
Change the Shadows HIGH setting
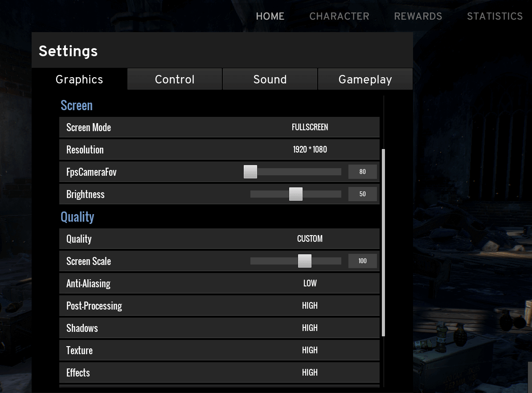click(x=310, y=328)
